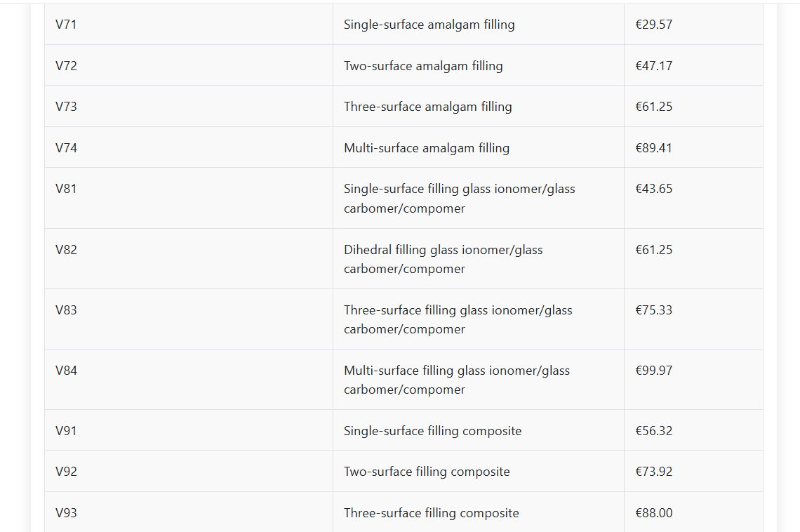Select the €43.65 price cell
This screenshot has width=800, height=532.
[653, 189]
